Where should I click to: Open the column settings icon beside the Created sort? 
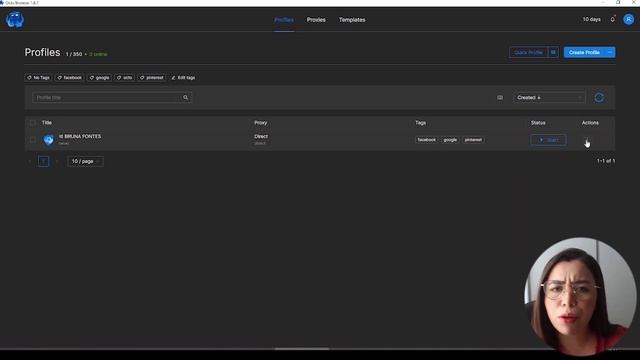(500, 98)
